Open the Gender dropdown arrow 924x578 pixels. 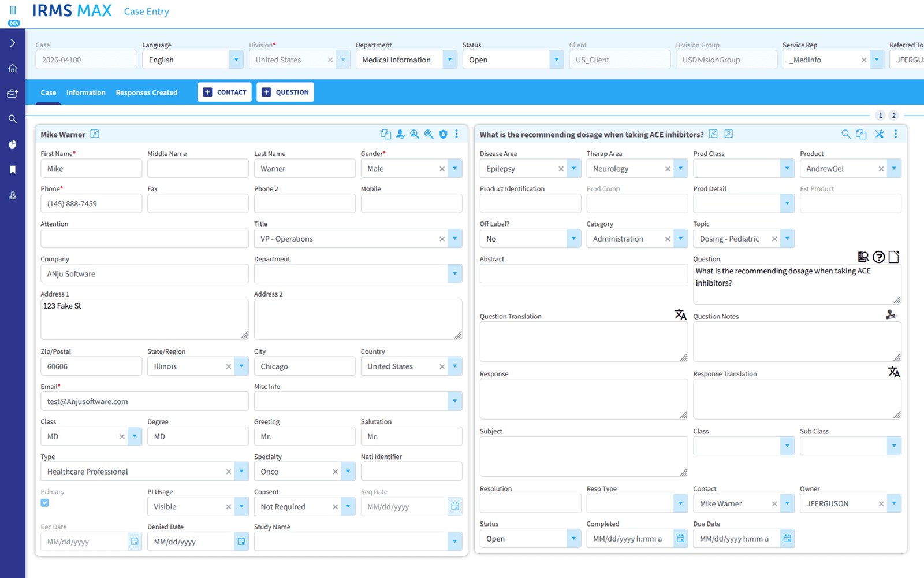455,169
